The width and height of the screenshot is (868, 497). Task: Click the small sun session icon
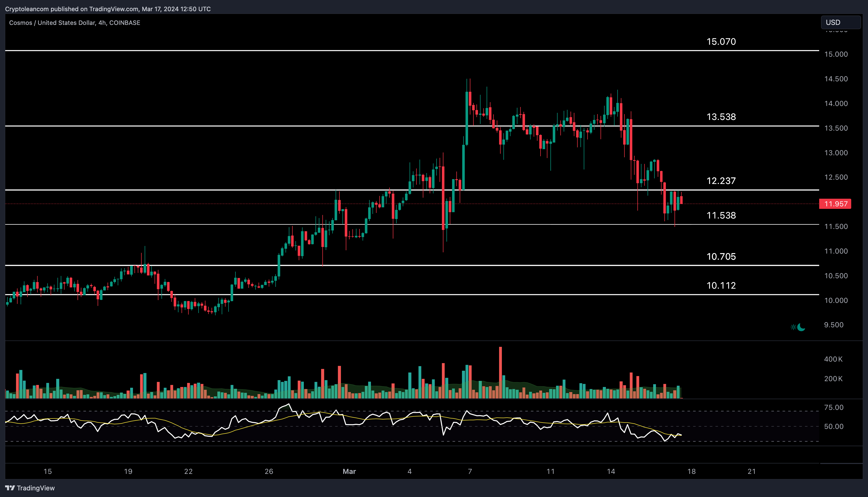[793, 327]
